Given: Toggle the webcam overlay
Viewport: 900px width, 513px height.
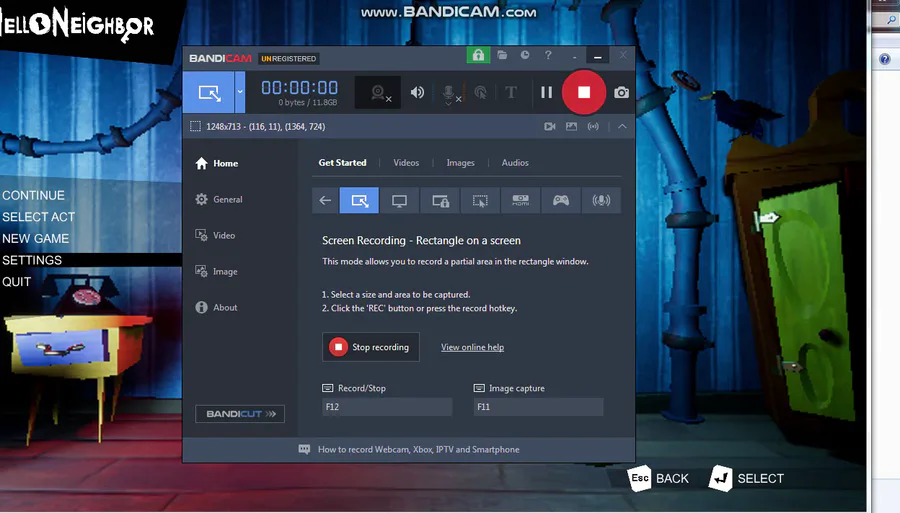Looking at the screenshot, I should click(x=378, y=92).
